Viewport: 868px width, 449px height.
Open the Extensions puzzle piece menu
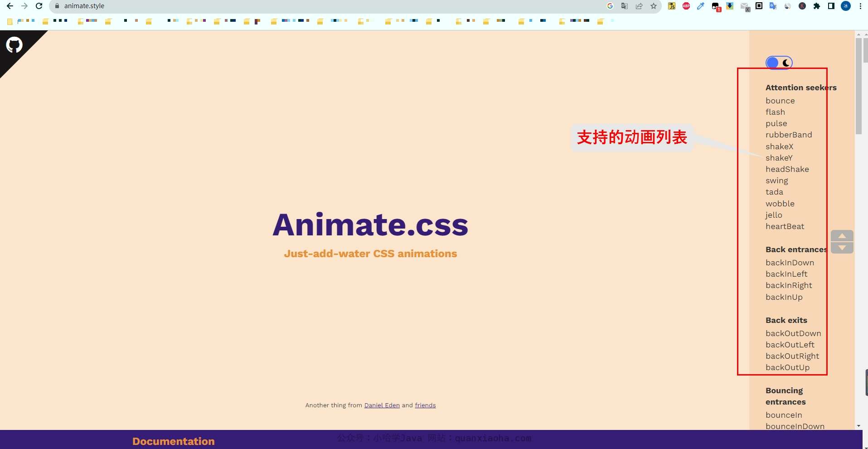(x=817, y=6)
